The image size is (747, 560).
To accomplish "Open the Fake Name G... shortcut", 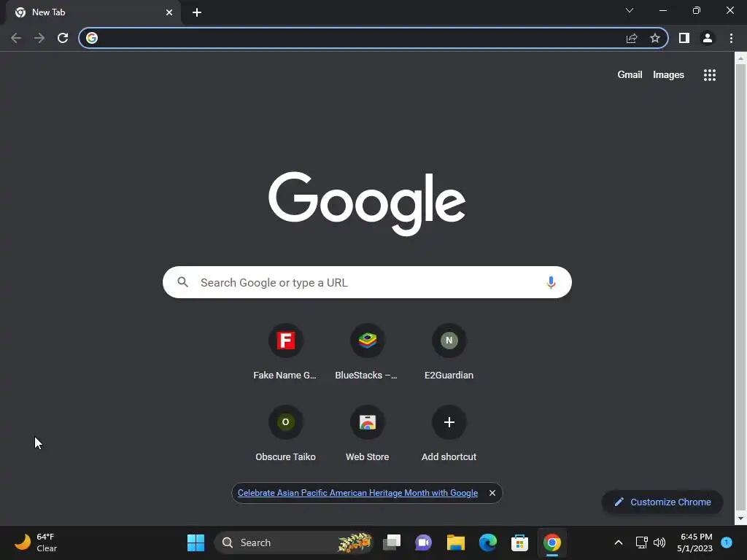I will pyautogui.click(x=285, y=352).
